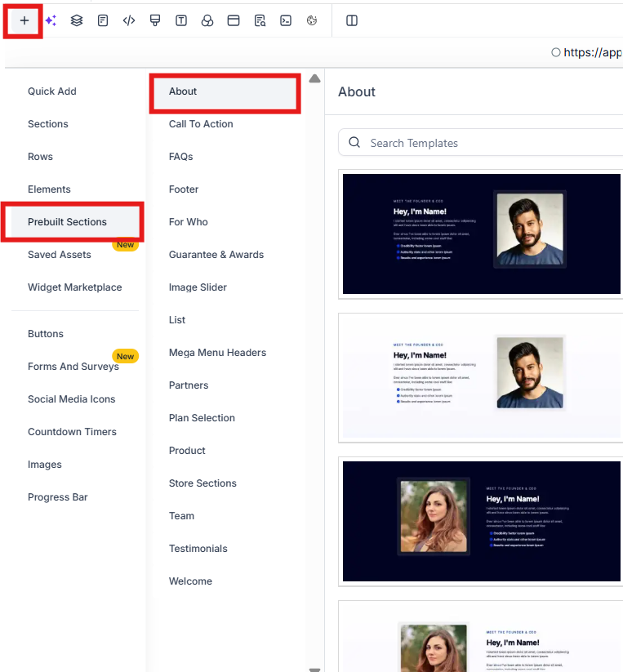Click the Search Templates field
Image resolution: width=623 pixels, height=672 pixels.
click(480, 143)
